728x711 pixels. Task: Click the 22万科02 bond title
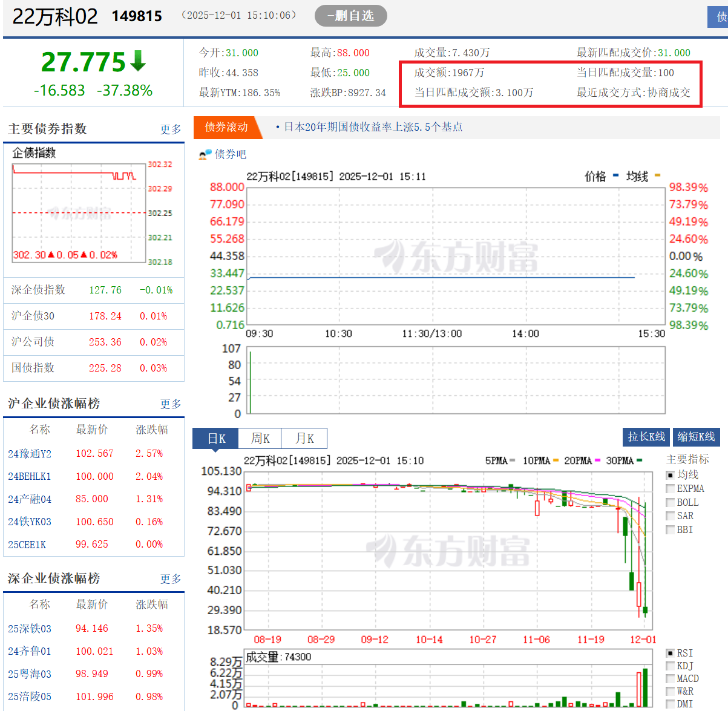[x=55, y=16]
